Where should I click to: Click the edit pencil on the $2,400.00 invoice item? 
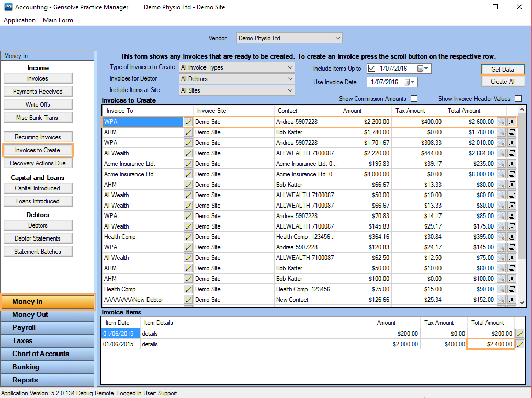tap(520, 344)
